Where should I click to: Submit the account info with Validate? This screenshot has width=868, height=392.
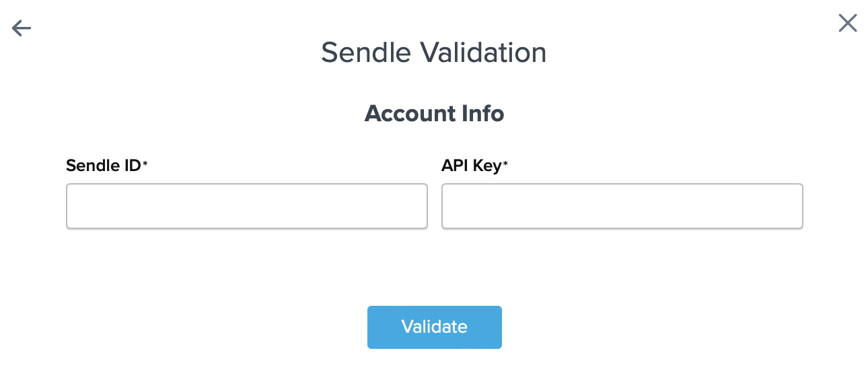pos(434,327)
